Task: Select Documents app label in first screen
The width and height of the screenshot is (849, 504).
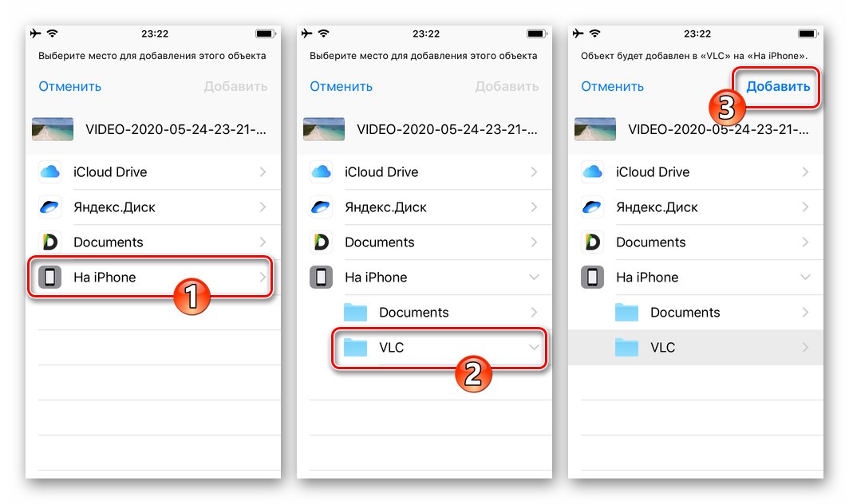Action: pyautogui.click(x=109, y=242)
